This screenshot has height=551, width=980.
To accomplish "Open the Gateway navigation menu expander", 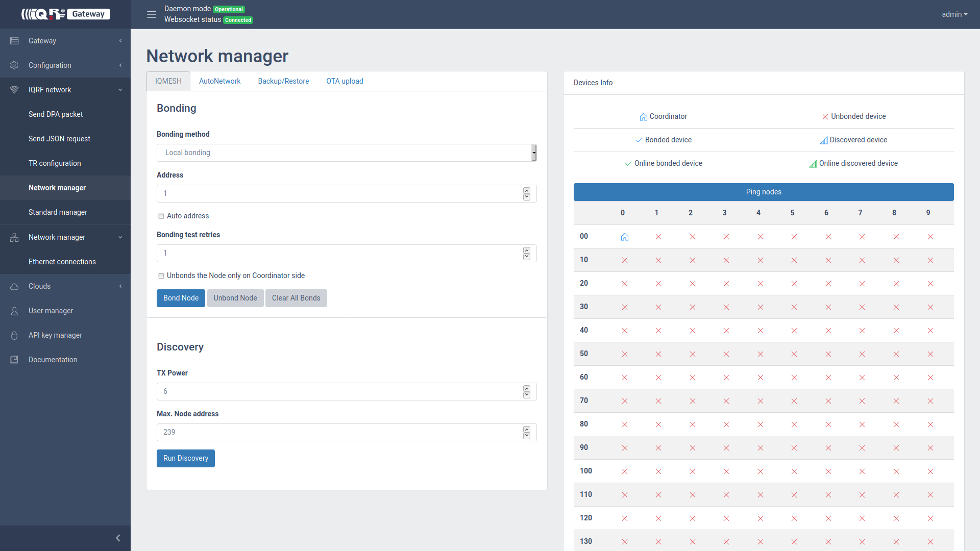I will tap(120, 40).
